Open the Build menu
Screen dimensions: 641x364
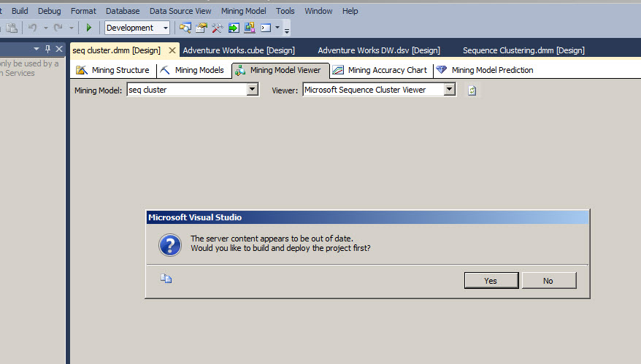pyautogui.click(x=20, y=11)
